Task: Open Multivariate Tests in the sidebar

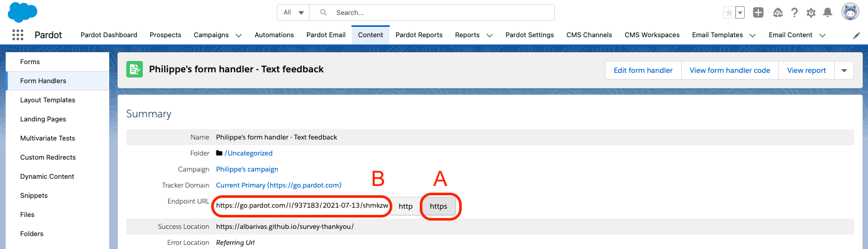Action: click(x=57, y=138)
